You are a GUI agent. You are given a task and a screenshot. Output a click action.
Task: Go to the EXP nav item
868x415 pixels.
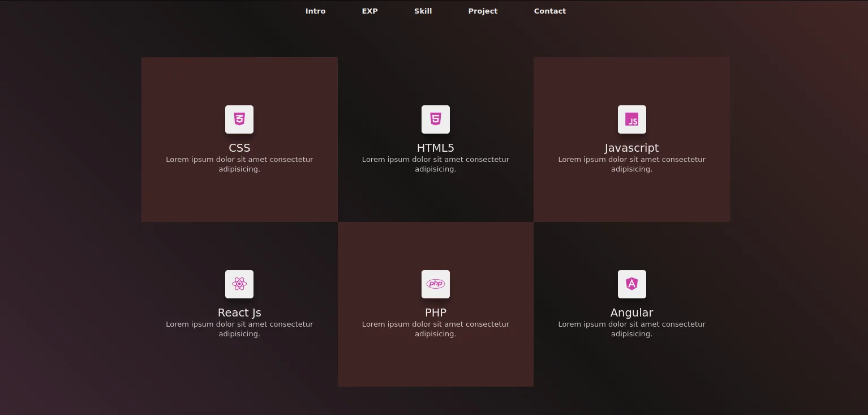pos(370,11)
